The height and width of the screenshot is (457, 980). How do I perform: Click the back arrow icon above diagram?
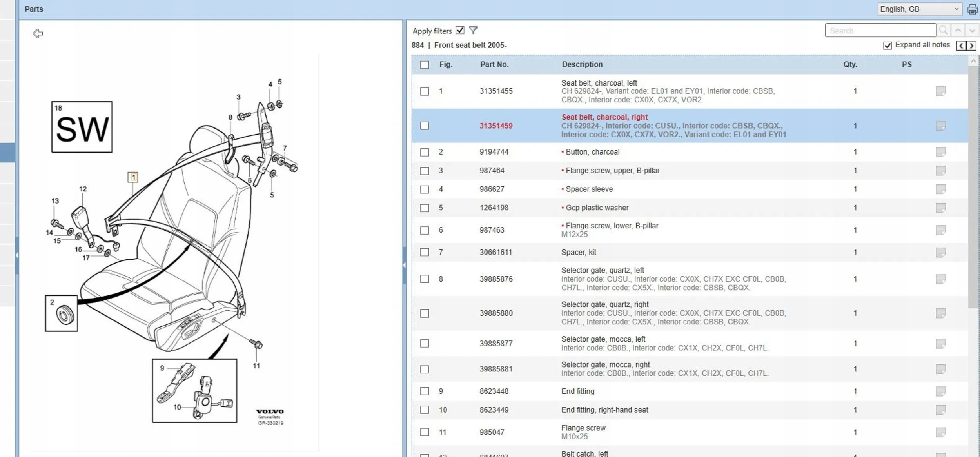[38, 34]
